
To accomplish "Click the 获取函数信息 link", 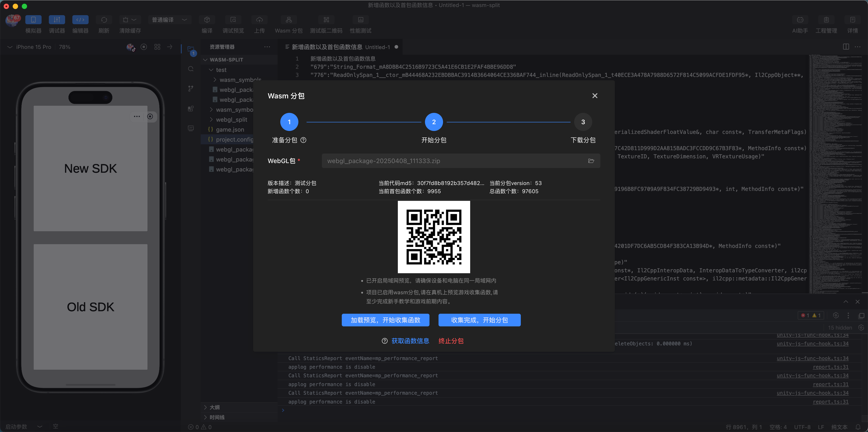I will click(x=410, y=341).
